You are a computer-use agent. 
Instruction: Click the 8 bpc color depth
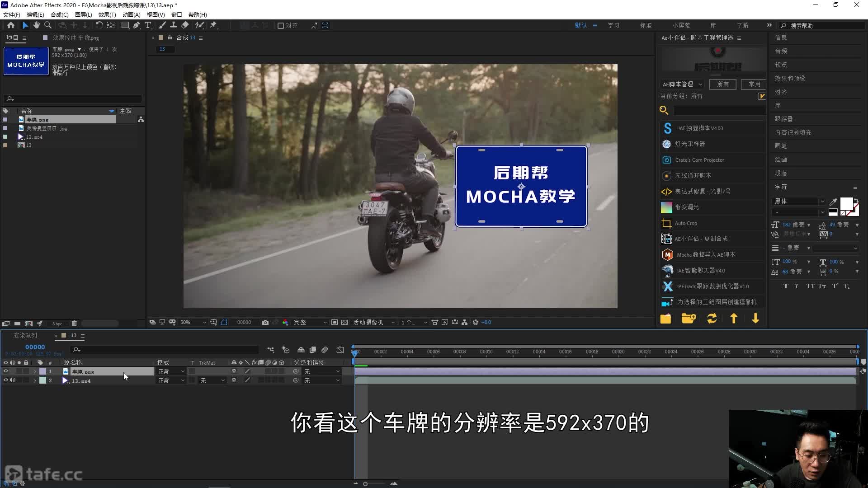[x=57, y=324]
